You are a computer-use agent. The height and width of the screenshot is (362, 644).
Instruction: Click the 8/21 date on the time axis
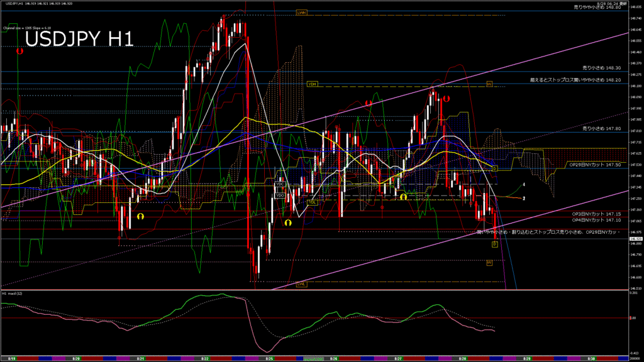click(x=140, y=359)
